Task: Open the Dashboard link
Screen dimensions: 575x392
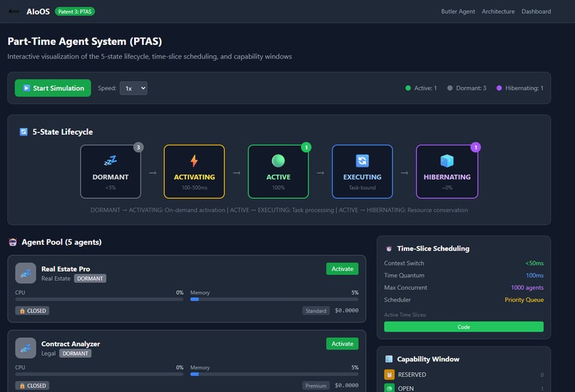Action: 536,11
